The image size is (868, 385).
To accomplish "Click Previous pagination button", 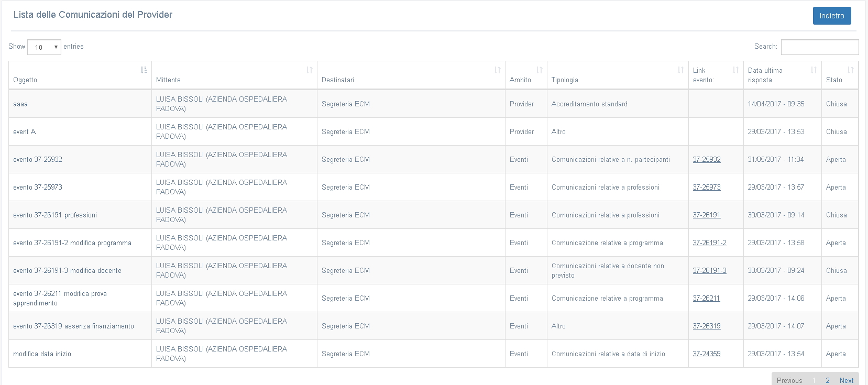I will point(789,380).
